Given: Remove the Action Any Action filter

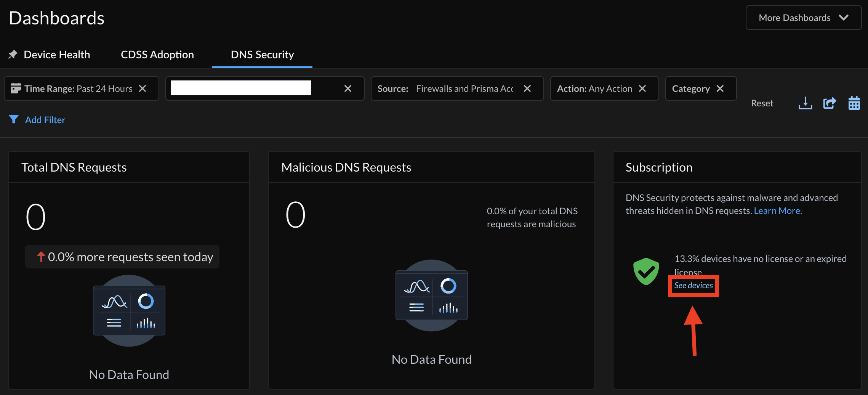Looking at the screenshot, I should 642,88.
